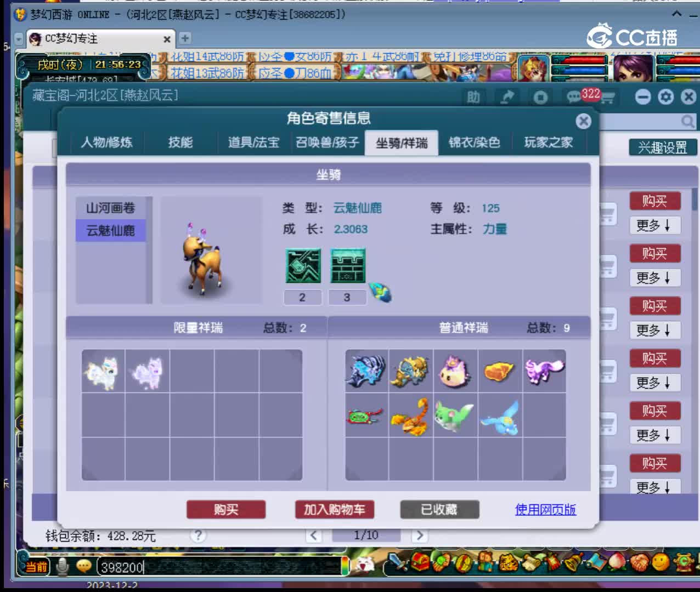
Task: Click the 已收藏 button
Action: 439,510
